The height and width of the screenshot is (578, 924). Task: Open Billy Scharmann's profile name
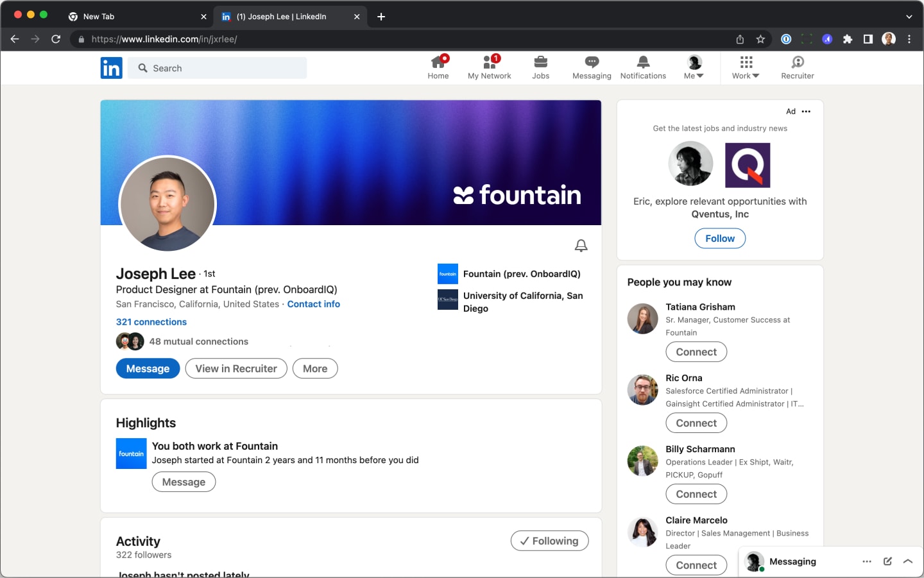point(700,449)
